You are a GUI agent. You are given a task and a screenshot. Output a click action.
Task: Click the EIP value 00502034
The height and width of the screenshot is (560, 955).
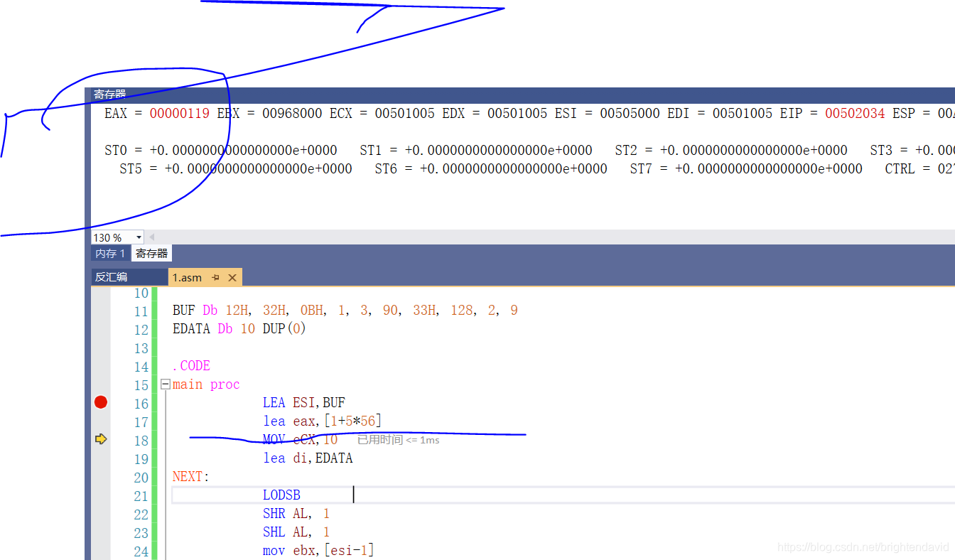(x=855, y=113)
